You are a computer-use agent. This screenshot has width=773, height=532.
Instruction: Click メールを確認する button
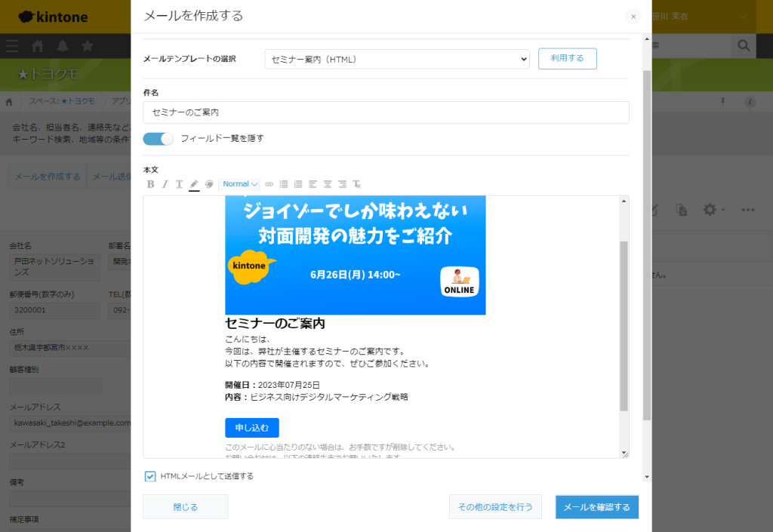(x=597, y=507)
